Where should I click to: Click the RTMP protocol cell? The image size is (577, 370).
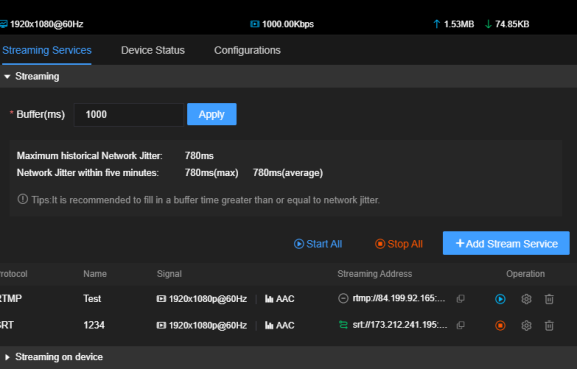click(x=11, y=299)
